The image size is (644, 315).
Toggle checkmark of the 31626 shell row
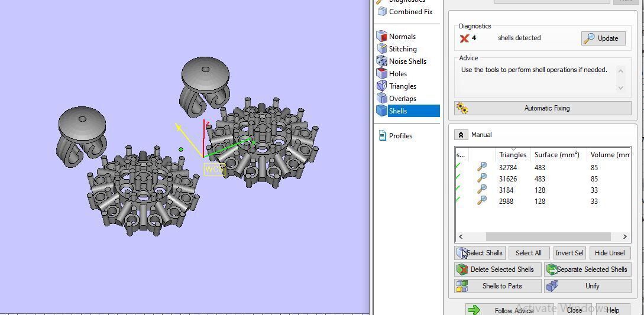(x=458, y=177)
